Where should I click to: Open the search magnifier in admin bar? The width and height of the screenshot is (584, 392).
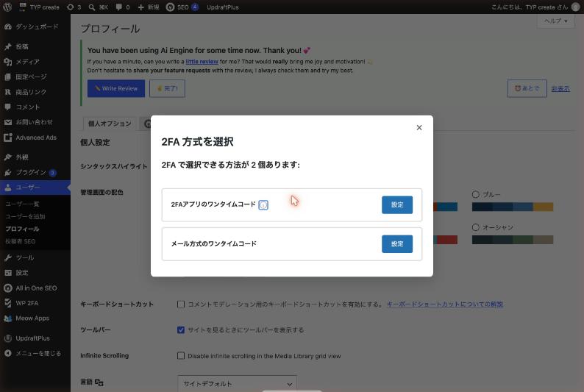coord(92,7)
